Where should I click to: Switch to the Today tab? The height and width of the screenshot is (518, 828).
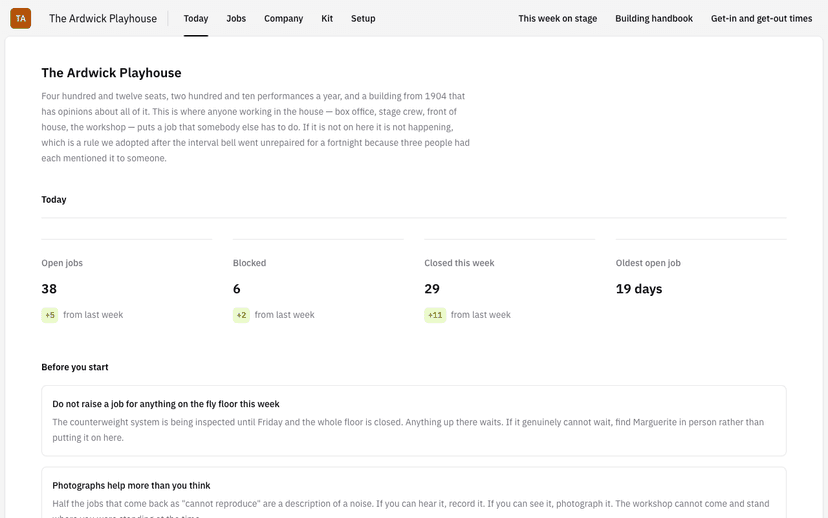pos(196,18)
